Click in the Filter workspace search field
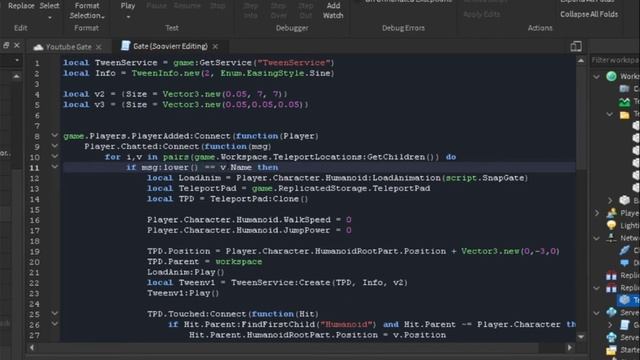 [616, 60]
